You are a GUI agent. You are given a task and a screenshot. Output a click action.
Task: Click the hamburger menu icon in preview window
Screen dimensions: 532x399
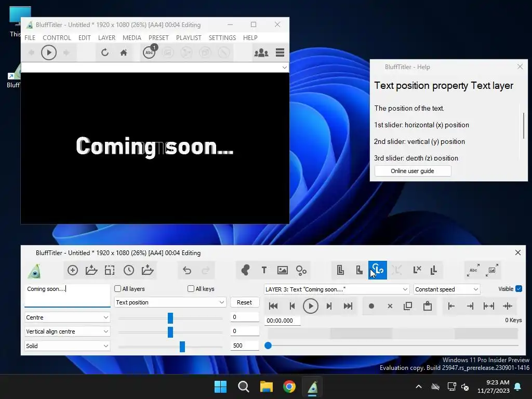280,53
